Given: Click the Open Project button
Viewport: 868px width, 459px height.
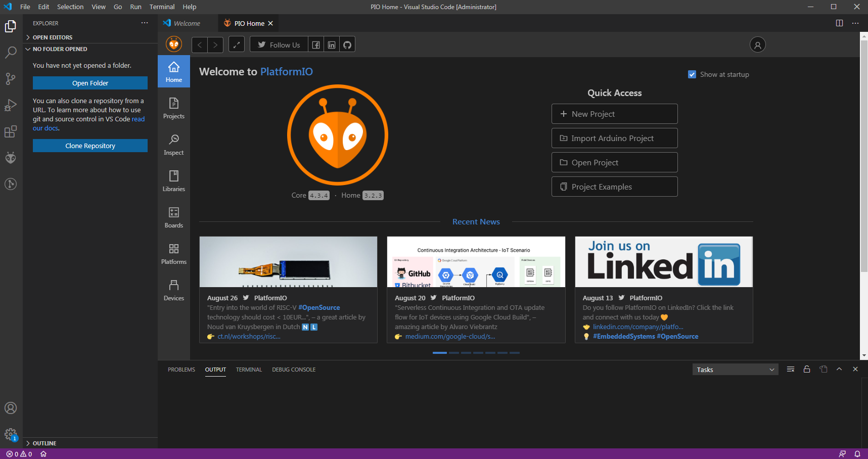Looking at the screenshot, I should [x=615, y=162].
